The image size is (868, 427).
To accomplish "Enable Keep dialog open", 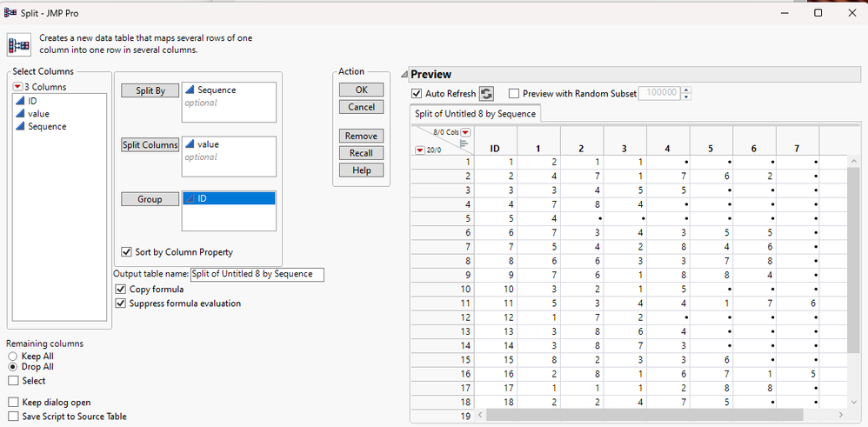I will 13,402.
